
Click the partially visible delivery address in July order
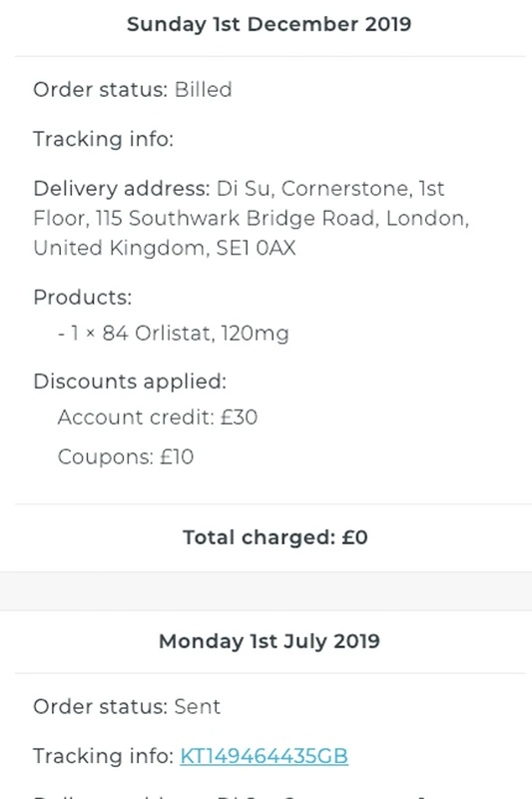(x=232, y=795)
